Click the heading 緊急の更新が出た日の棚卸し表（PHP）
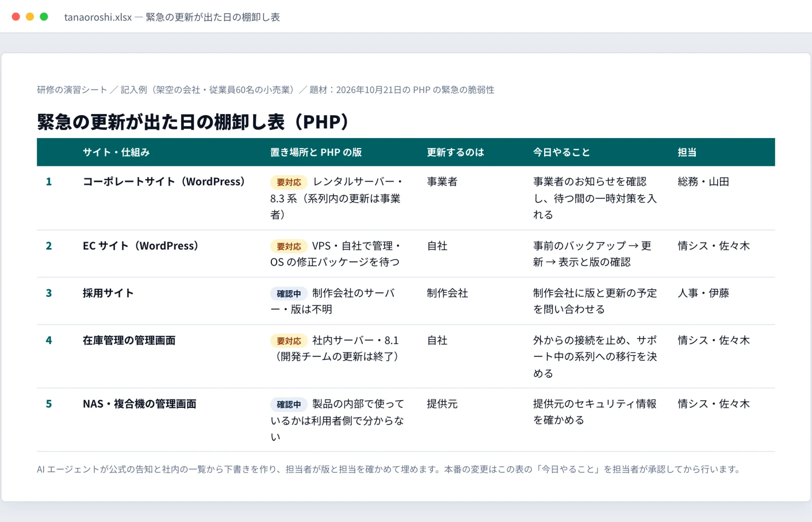Image resolution: width=812 pixels, height=522 pixels. 194,122
